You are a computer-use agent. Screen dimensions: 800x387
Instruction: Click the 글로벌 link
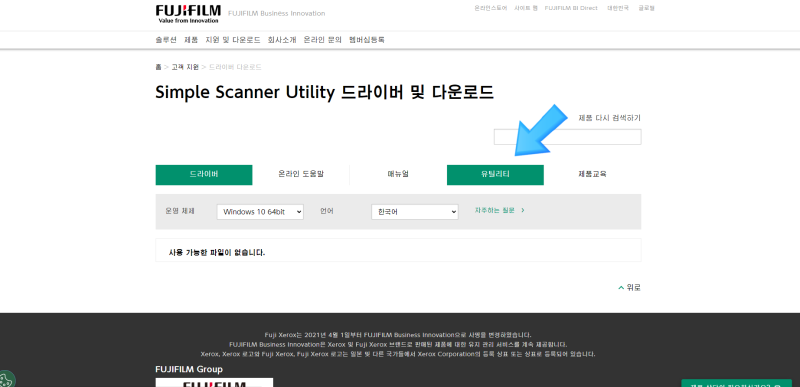point(646,8)
